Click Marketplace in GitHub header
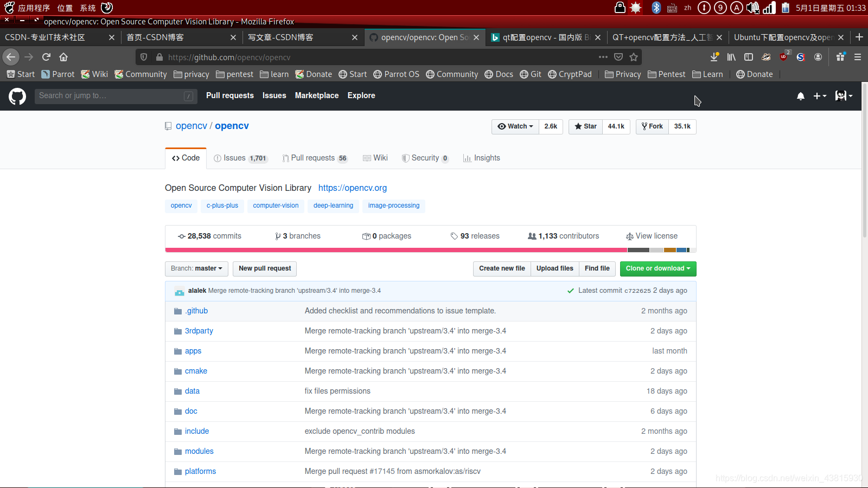The height and width of the screenshot is (488, 868). [317, 95]
